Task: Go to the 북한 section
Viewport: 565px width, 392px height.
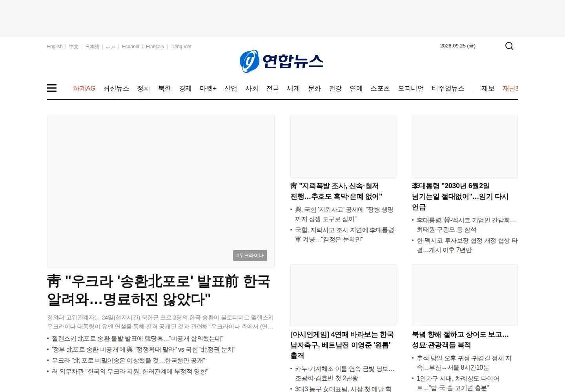Action: [x=165, y=89]
